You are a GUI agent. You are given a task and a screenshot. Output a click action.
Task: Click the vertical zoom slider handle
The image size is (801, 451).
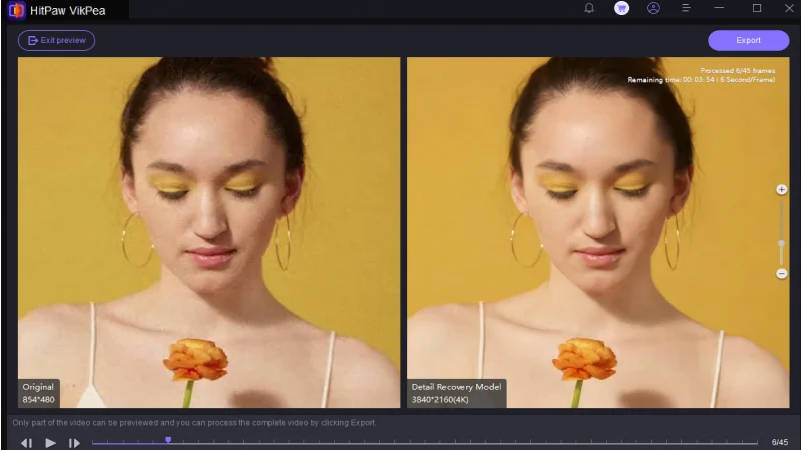[x=781, y=242]
